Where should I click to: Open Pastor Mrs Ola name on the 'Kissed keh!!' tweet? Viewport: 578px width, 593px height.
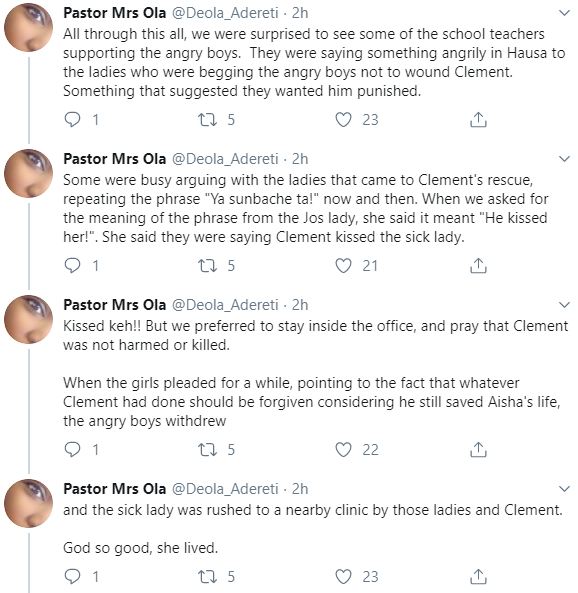pos(115,305)
